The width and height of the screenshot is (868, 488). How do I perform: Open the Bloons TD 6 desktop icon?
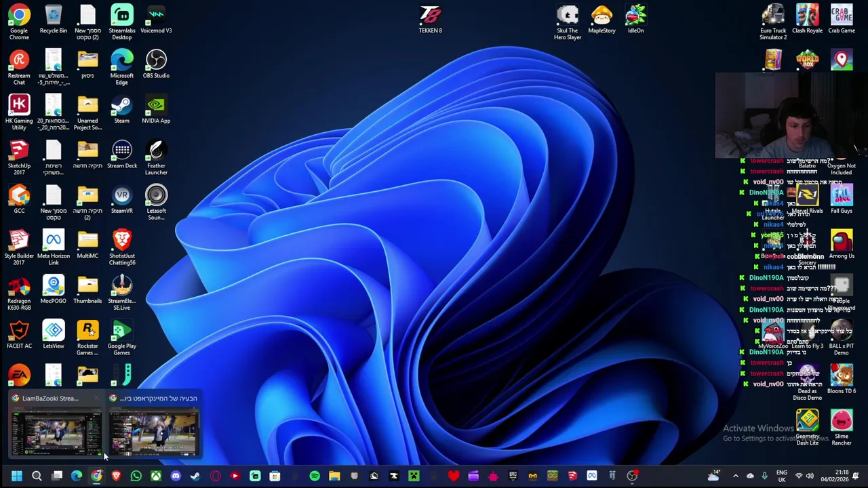(x=842, y=380)
